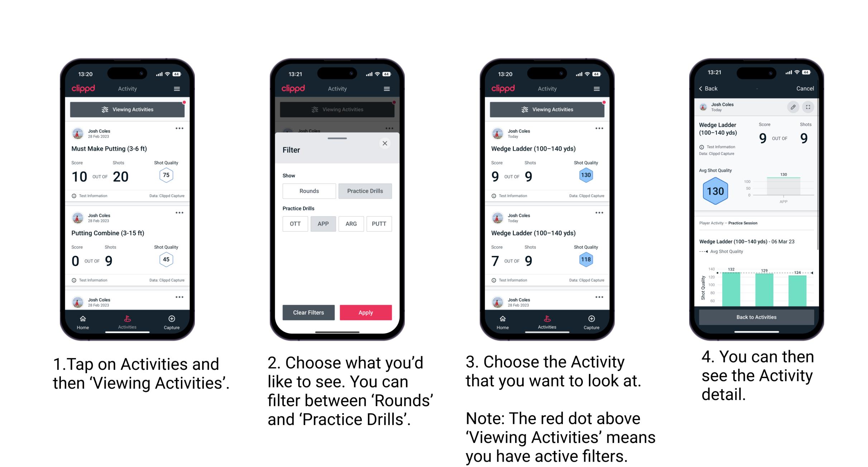Tap the OTT filter option in Filter panel
The image size is (868, 467).
tap(294, 224)
